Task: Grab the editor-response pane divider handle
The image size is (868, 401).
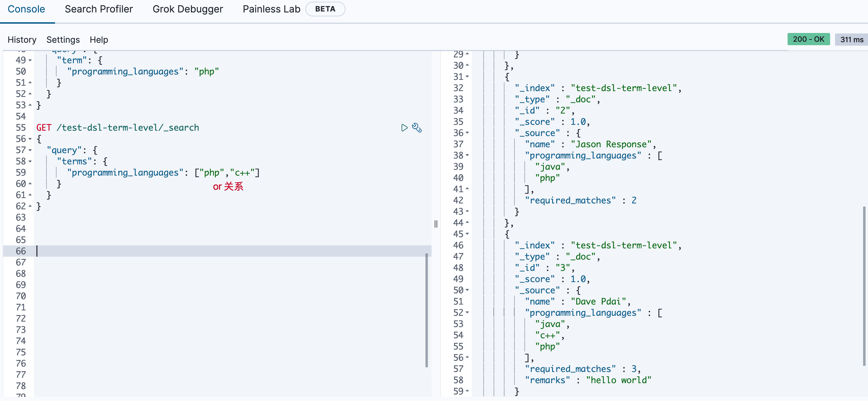Action: coord(436,224)
